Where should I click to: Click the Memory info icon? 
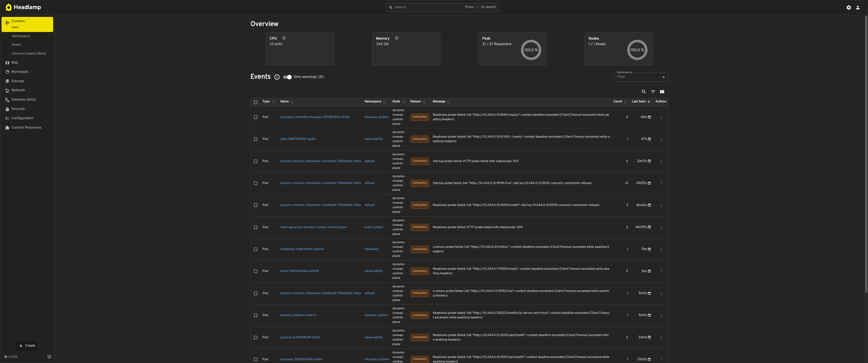(x=397, y=38)
